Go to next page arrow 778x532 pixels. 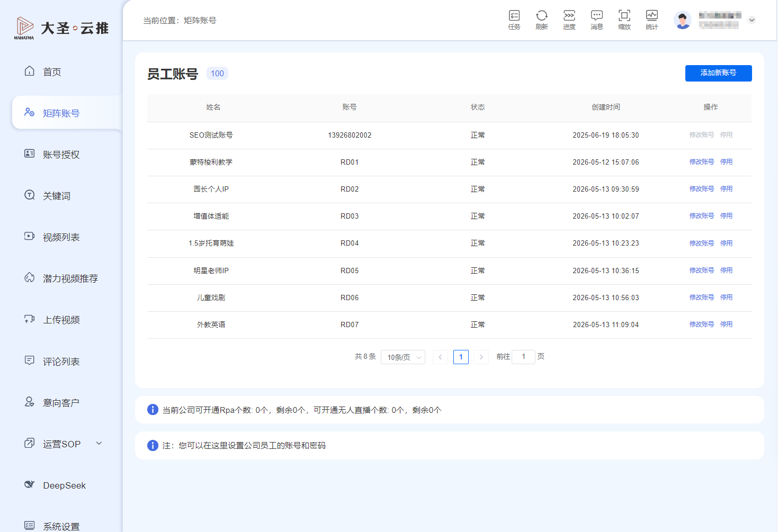click(x=481, y=357)
